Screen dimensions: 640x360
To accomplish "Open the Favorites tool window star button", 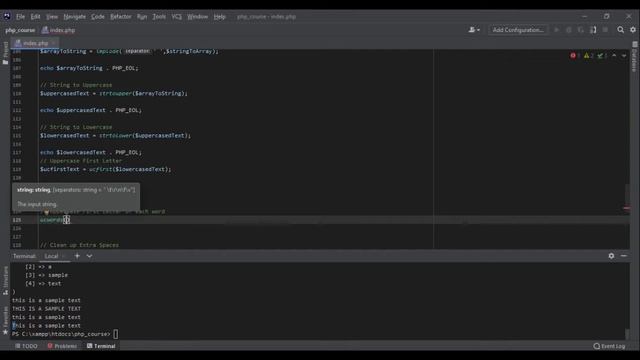I will point(5,320).
